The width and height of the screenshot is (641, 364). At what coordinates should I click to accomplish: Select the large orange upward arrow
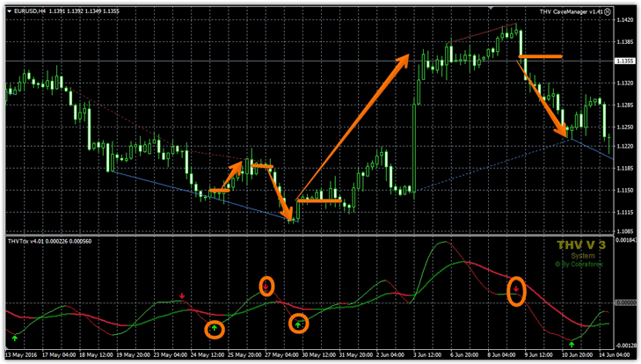click(352, 127)
